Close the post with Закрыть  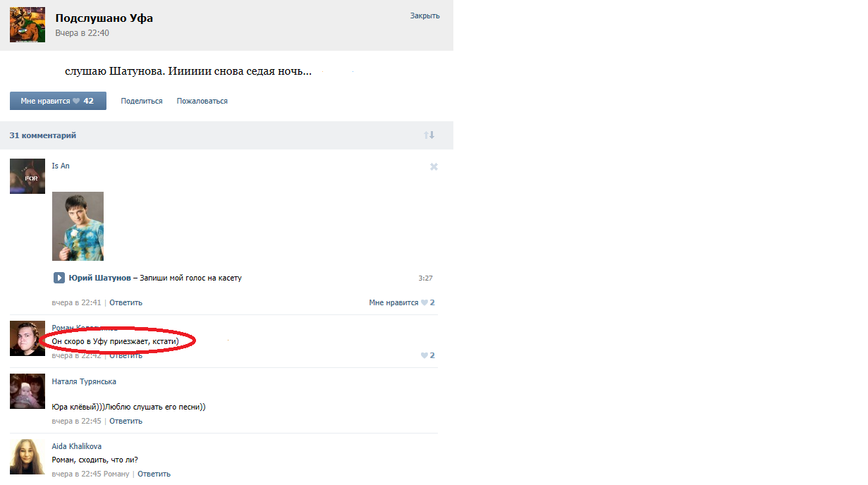click(x=424, y=16)
